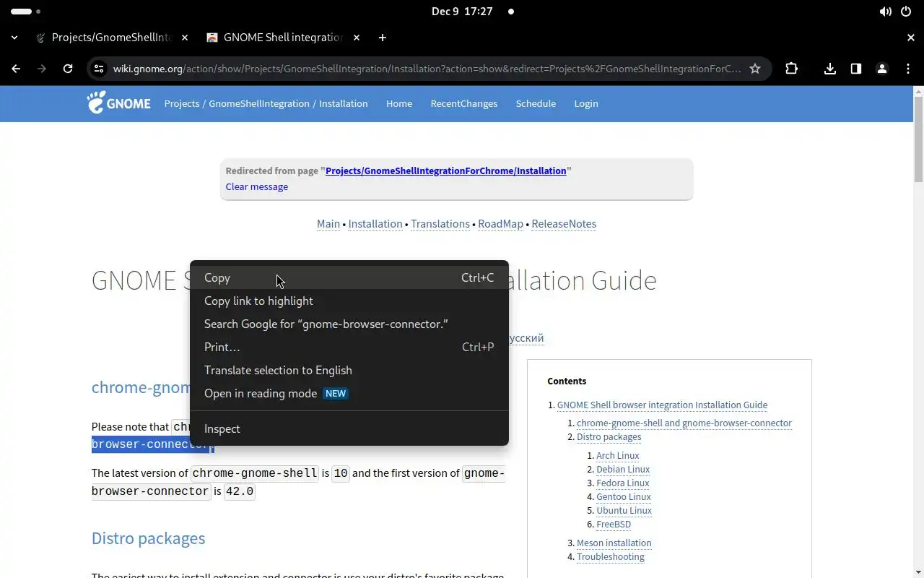The width and height of the screenshot is (924, 578).
Task: Click Login in the header
Action: click(x=586, y=103)
